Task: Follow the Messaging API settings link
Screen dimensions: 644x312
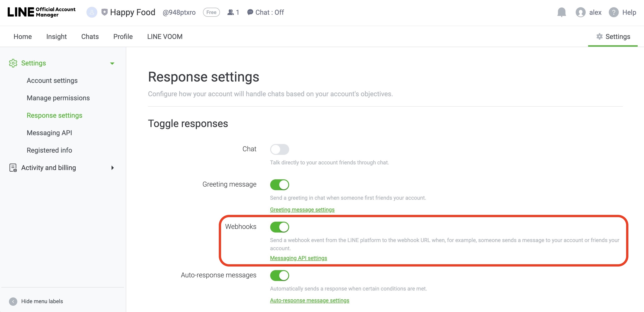Action: [x=298, y=258]
